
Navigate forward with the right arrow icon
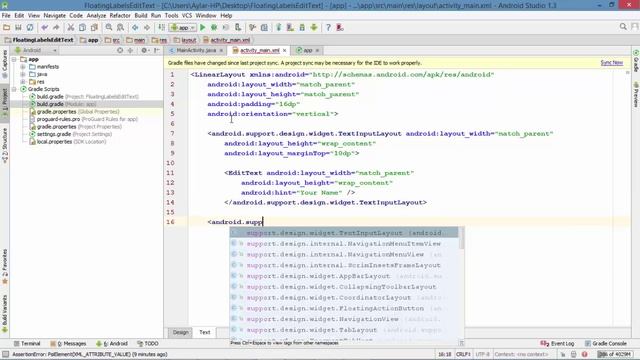click(147, 27)
